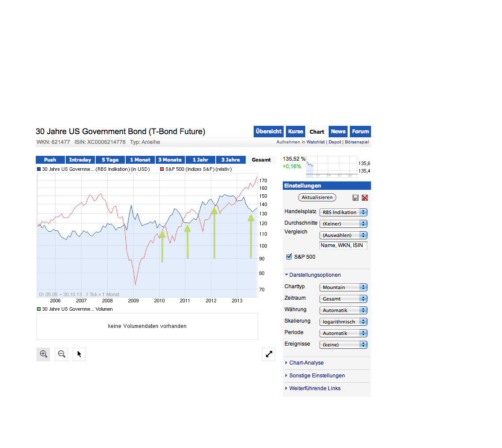502x448 pixels.
Task: Click the floppy disk save settings icon
Action: [x=356, y=198]
